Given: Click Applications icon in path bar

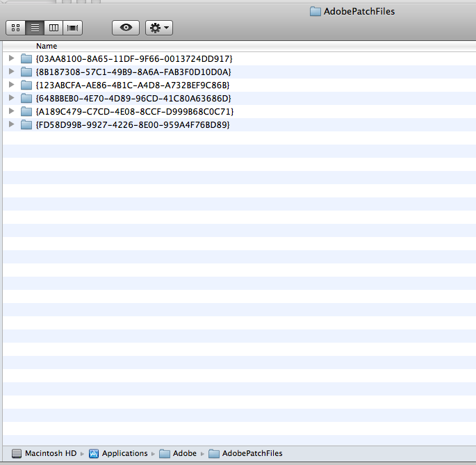Looking at the screenshot, I should tap(94, 454).
